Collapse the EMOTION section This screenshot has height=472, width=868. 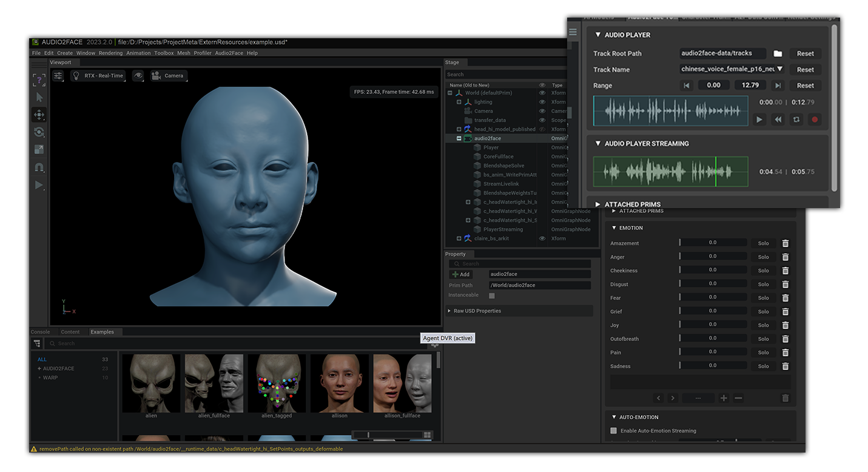tap(613, 228)
